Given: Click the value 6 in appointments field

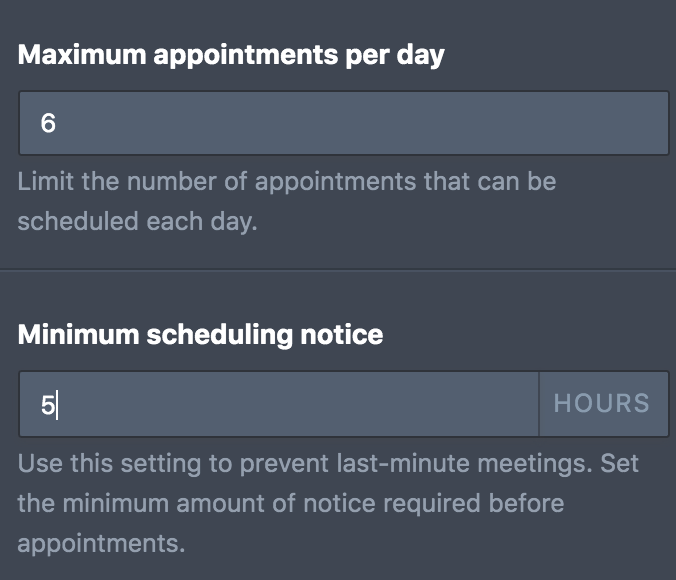Looking at the screenshot, I should point(48,124).
